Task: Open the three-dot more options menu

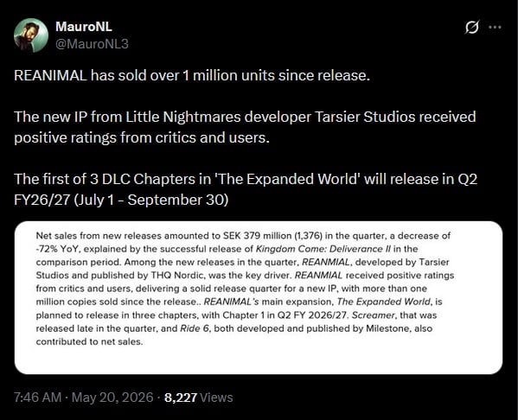Action: pyautogui.click(x=495, y=28)
